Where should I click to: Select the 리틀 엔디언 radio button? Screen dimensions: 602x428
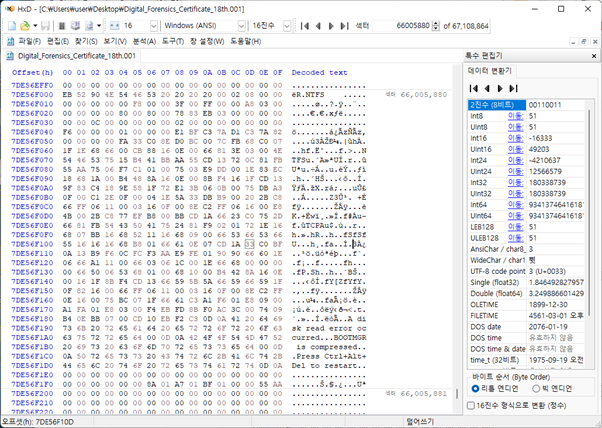(x=475, y=389)
